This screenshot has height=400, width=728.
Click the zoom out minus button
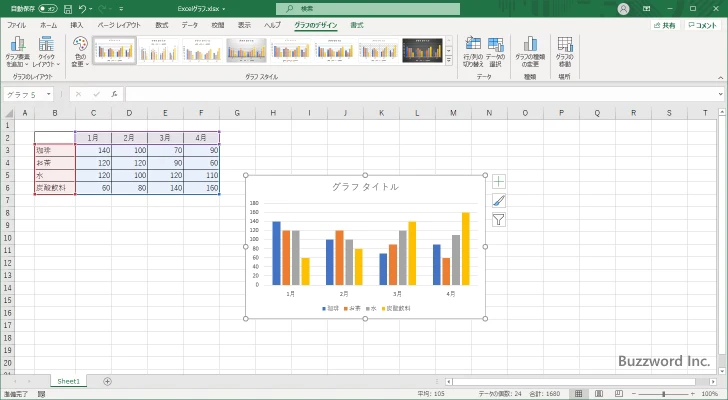pyautogui.click(x=634, y=394)
